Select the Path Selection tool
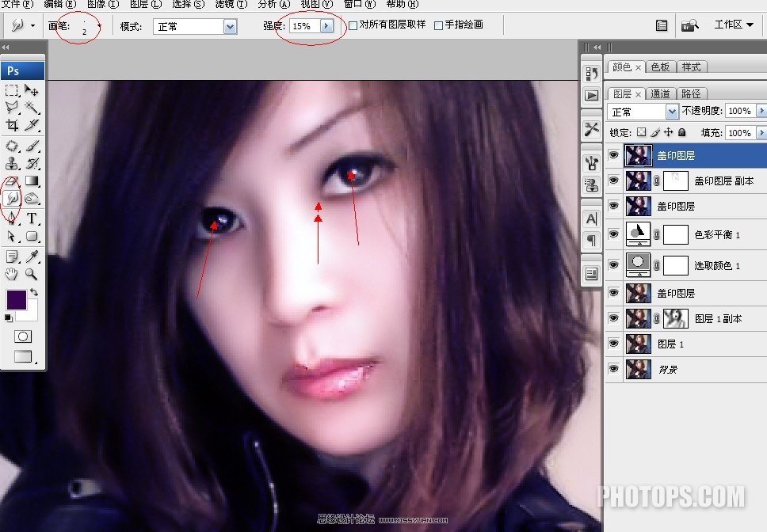Screen dimensions: 767x532 tap(12, 236)
